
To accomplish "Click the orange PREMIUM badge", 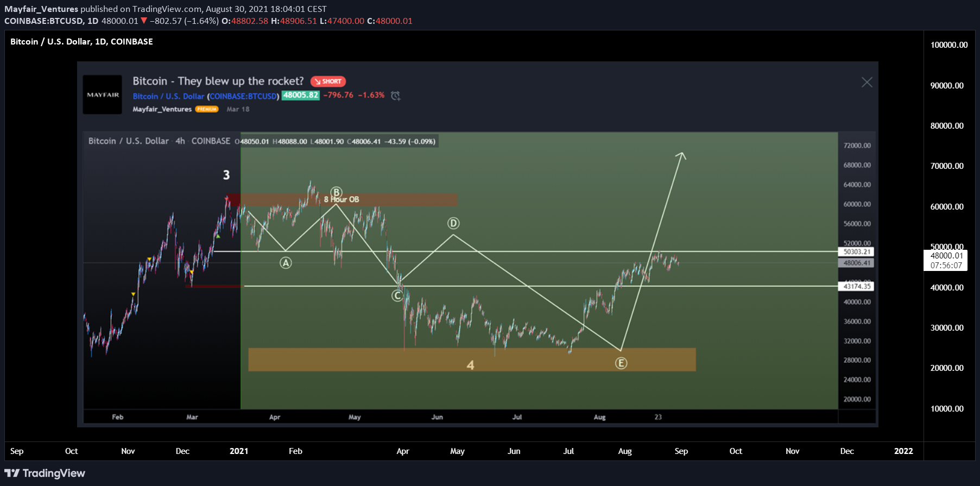I will [x=207, y=109].
